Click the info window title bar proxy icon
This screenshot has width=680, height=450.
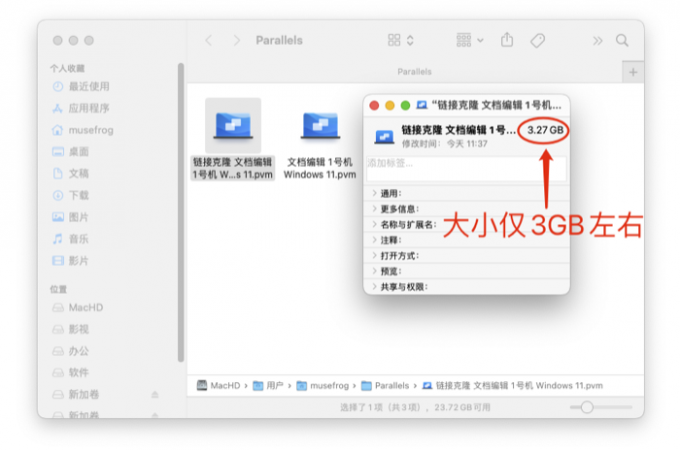pos(422,105)
